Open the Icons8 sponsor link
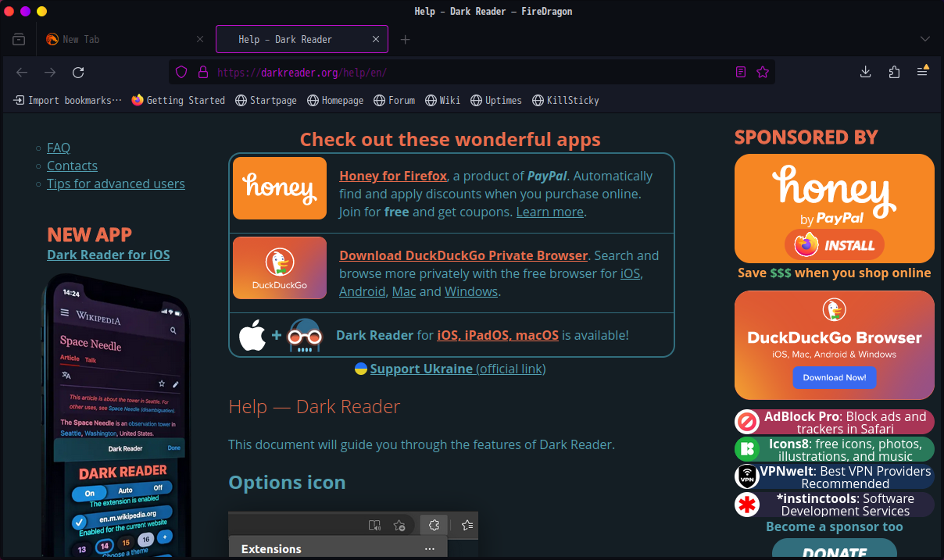Viewport: 944px width, 560px height. click(835, 450)
